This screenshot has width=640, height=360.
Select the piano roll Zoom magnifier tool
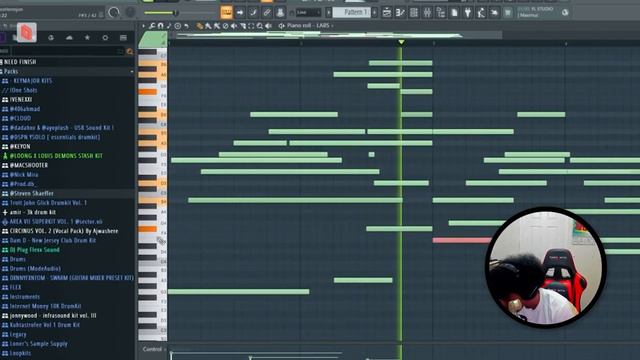click(x=260, y=26)
